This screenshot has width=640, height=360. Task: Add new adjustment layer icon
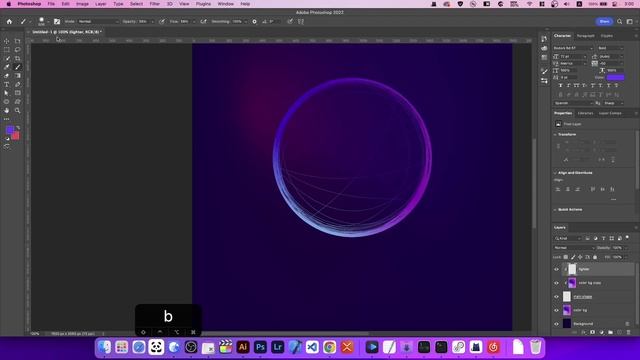click(x=602, y=332)
